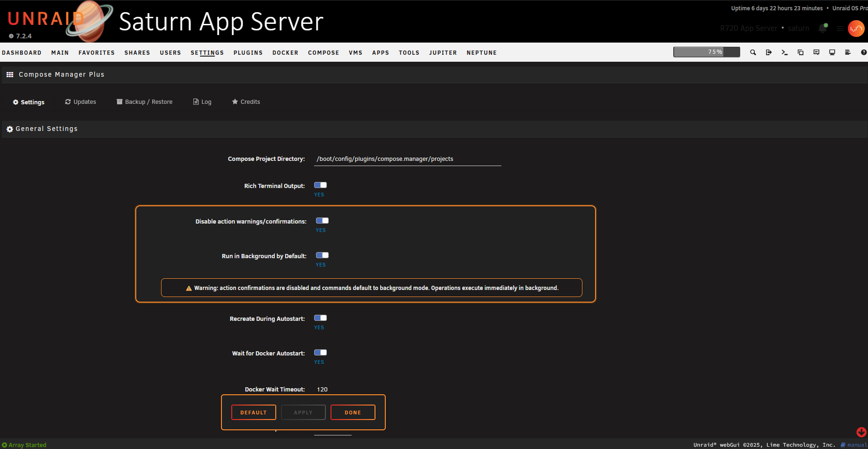Image resolution: width=868 pixels, height=449 pixels.
Task: Click the DEFAULT button
Action: 254,413
